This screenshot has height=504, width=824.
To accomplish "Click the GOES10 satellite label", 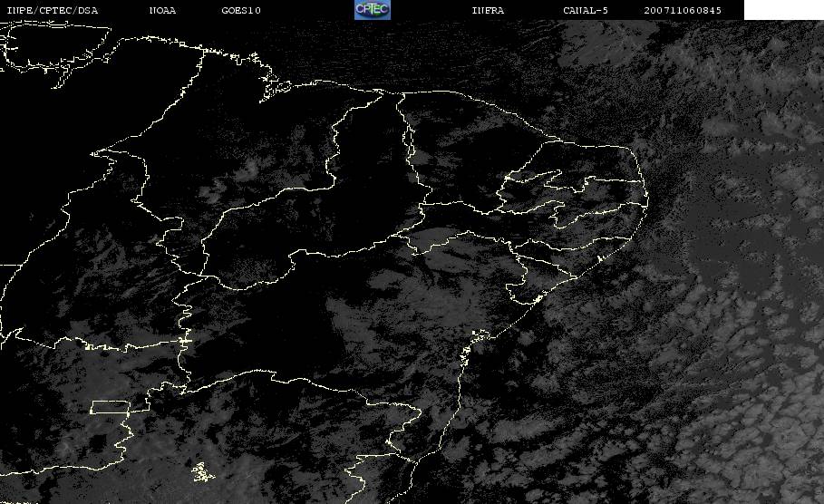I will click(x=240, y=11).
